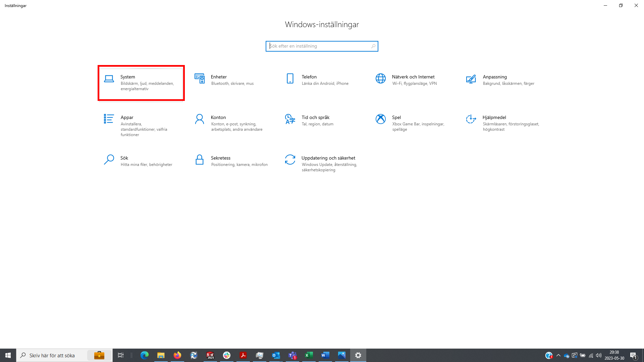Open the System settings laptop icon
The height and width of the screenshot is (362, 644).
pos(109,79)
